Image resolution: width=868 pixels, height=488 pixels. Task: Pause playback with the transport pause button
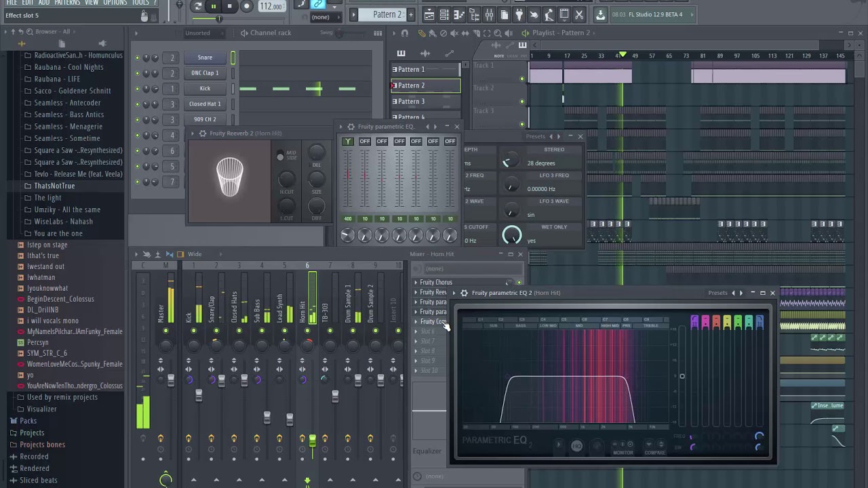click(213, 7)
